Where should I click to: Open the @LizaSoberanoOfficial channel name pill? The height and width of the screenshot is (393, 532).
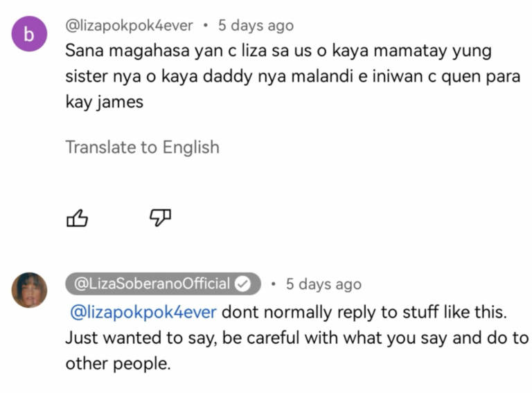coord(163,284)
